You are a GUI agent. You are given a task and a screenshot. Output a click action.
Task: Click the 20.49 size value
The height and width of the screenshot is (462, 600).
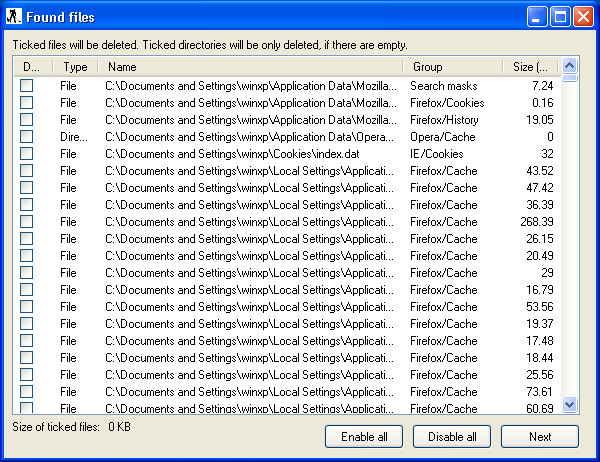tap(540, 256)
